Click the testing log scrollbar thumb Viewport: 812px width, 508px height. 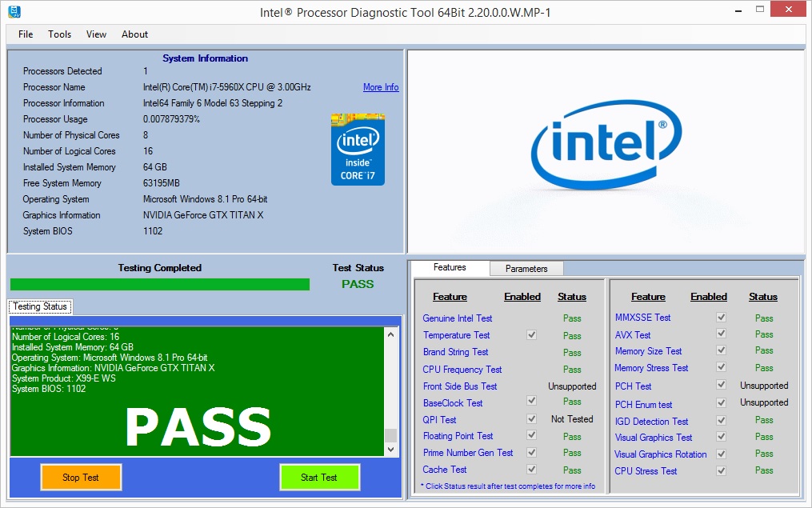(391, 435)
